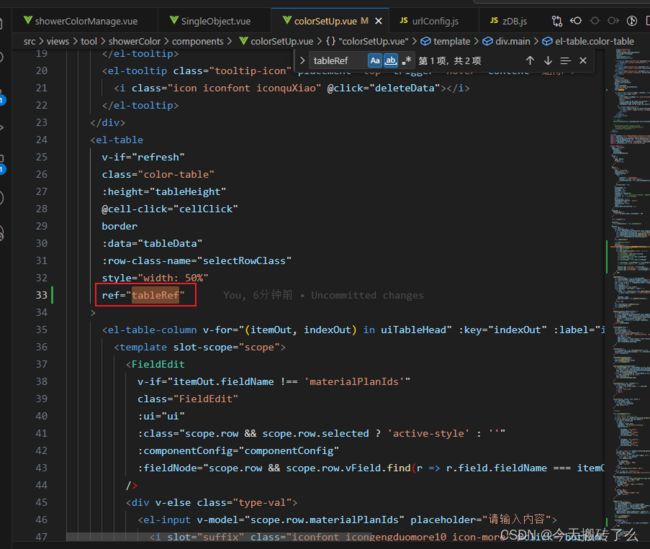Click :componentConfig="componentConfig" on line 42
650x549 pixels.
[x=238, y=451]
